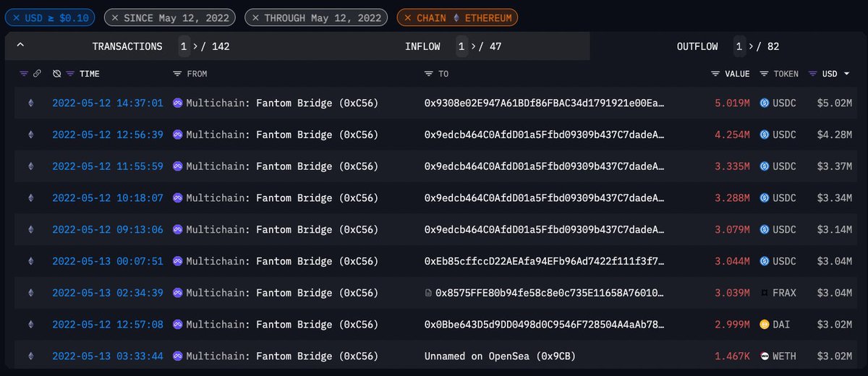
Task: Remove the SINCE May 12, 2022 filter
Action: (x=114, y=17)
